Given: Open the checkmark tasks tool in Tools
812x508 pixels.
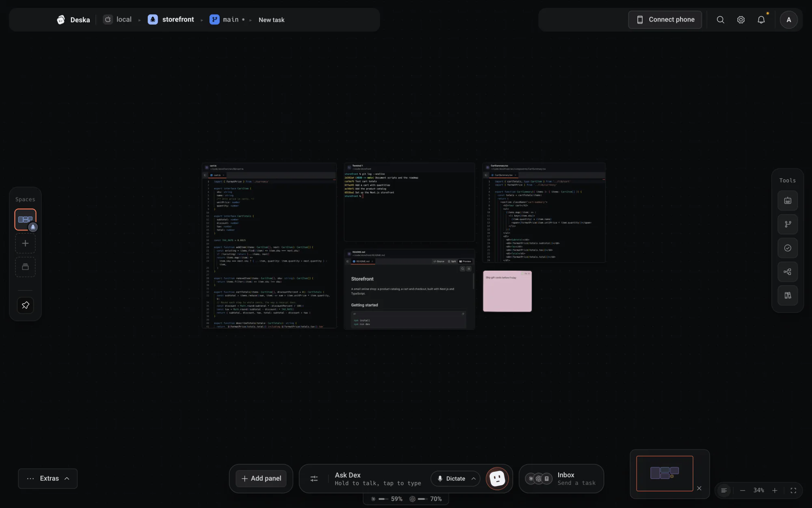Looking at the screenshot, I should coord(787,248).
